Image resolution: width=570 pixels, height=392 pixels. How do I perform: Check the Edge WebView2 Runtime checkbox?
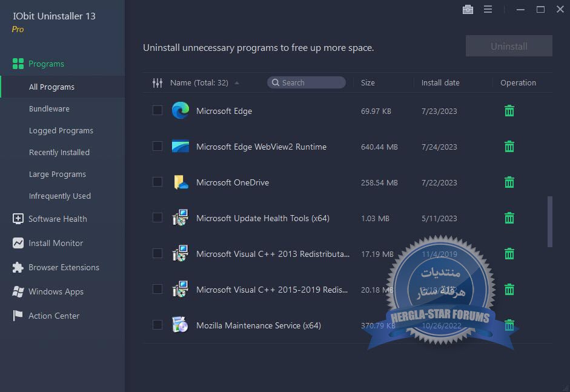[157, 146]
